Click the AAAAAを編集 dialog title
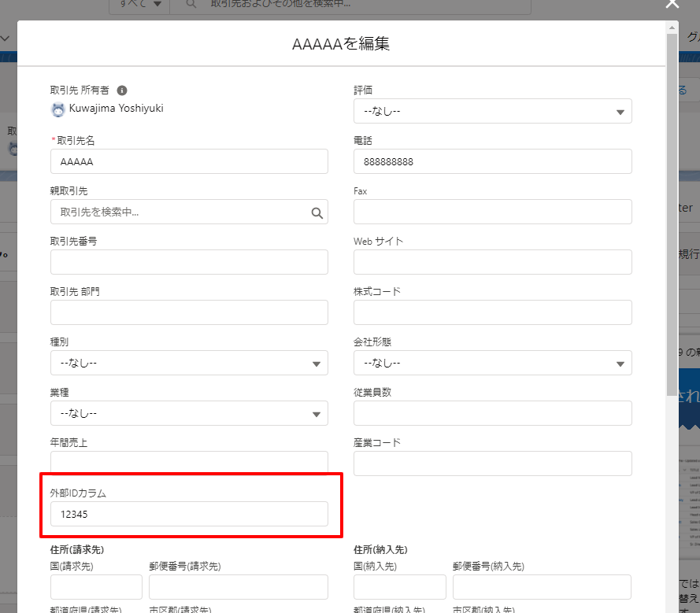Image resolution: width=700 pixels, height=613 pixels. click(x=341, y=44)
